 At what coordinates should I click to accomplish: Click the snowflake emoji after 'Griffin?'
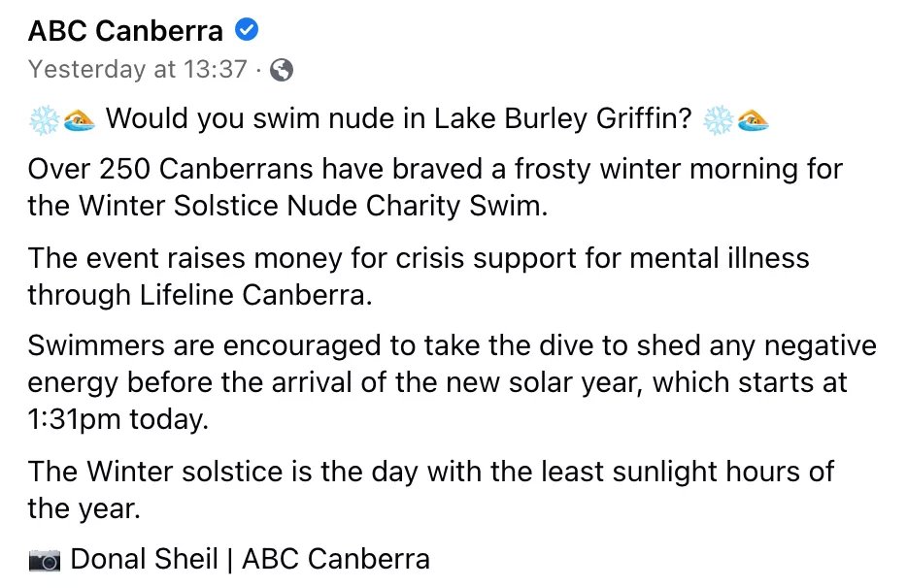[x=718, y=120]
